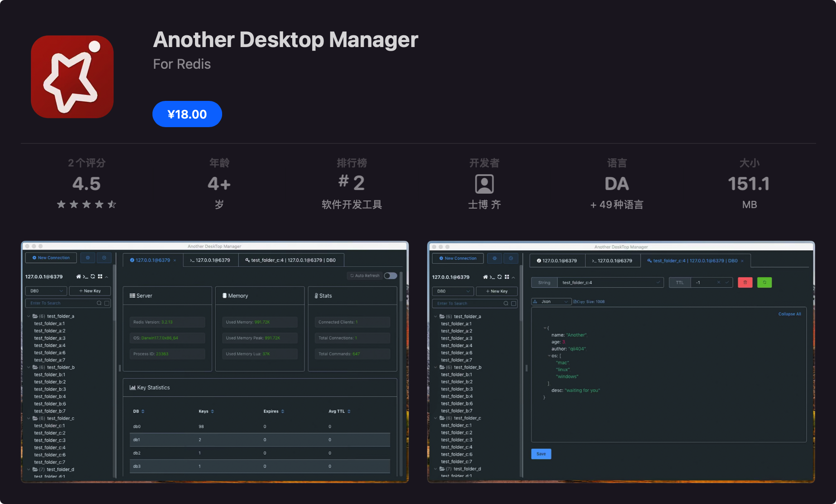
Task: Click grid icon in left screenshot sidebar
Action: [100, 276]
